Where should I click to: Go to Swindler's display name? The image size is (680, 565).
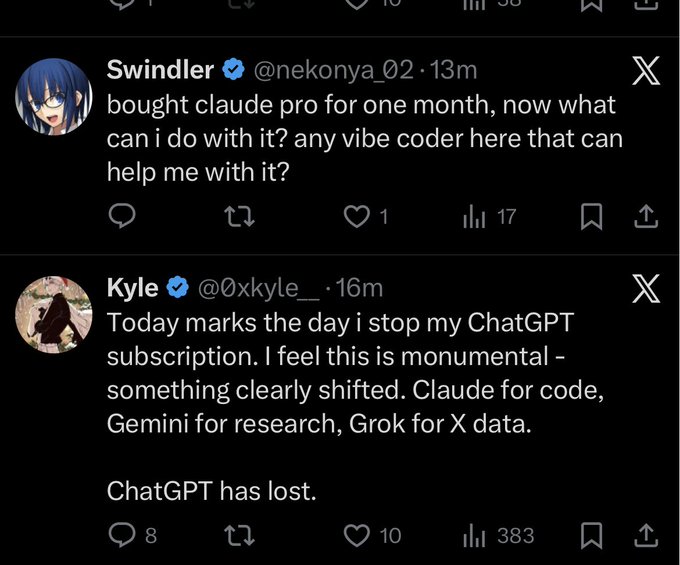[160, 70]
